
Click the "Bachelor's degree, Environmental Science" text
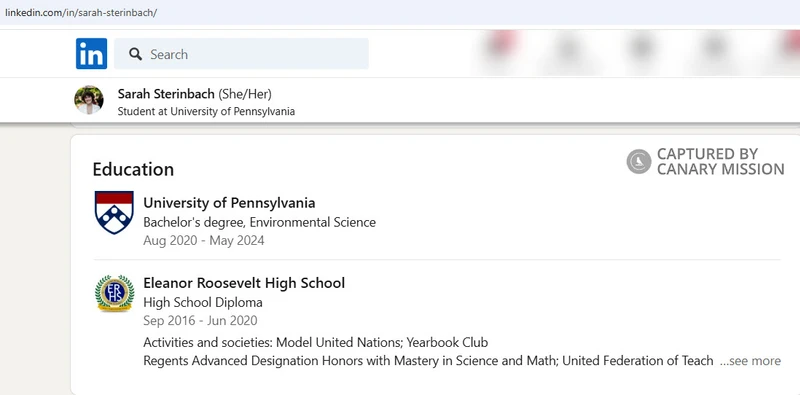[x=259, y=223]
